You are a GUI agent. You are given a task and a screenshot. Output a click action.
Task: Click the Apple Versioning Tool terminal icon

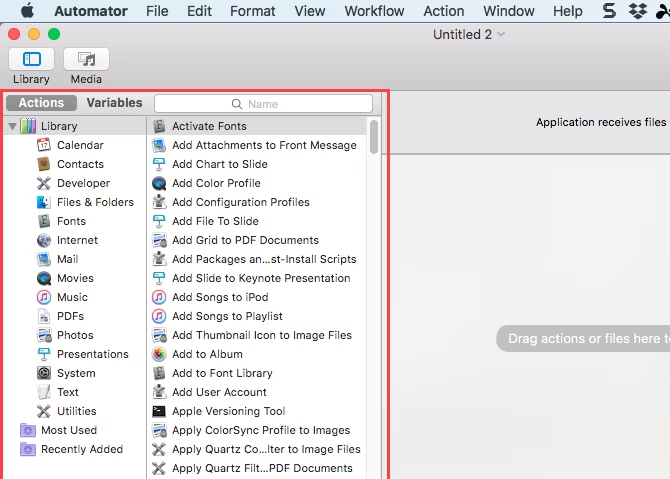pyautogui.click(x=159, y=411)
